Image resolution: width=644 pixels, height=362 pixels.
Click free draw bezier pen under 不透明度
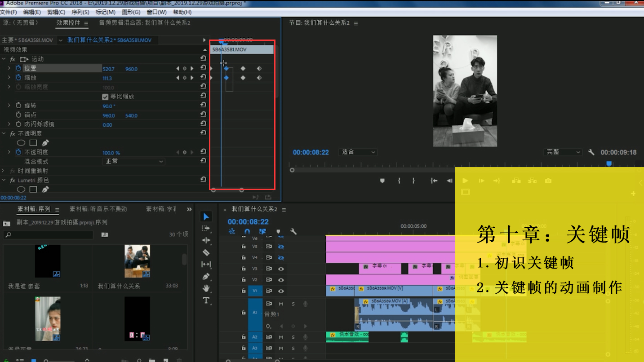point(45,143)
